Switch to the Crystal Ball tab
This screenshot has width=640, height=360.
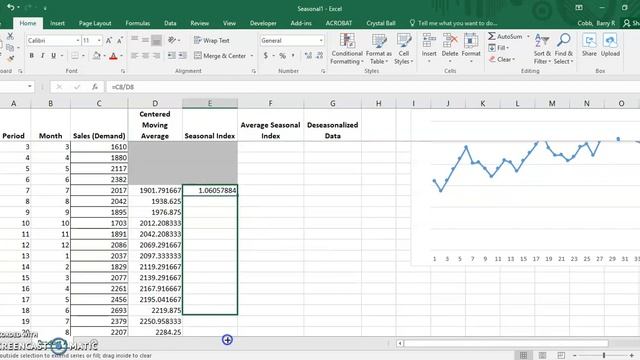[381, 23]
